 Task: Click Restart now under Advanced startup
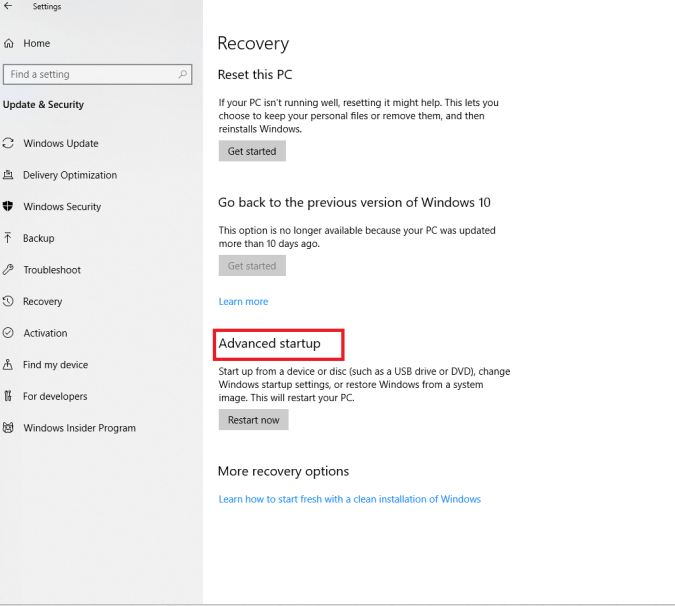tap(254, 420)
